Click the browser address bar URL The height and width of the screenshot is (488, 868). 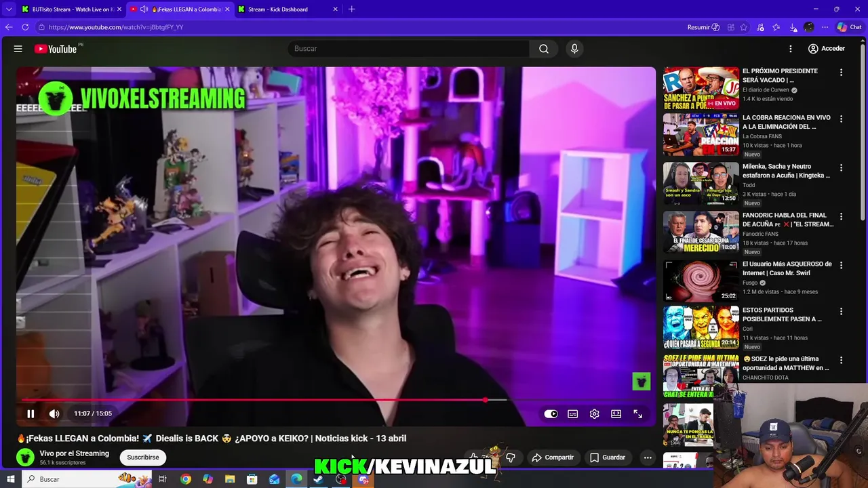tap(116, 27)
